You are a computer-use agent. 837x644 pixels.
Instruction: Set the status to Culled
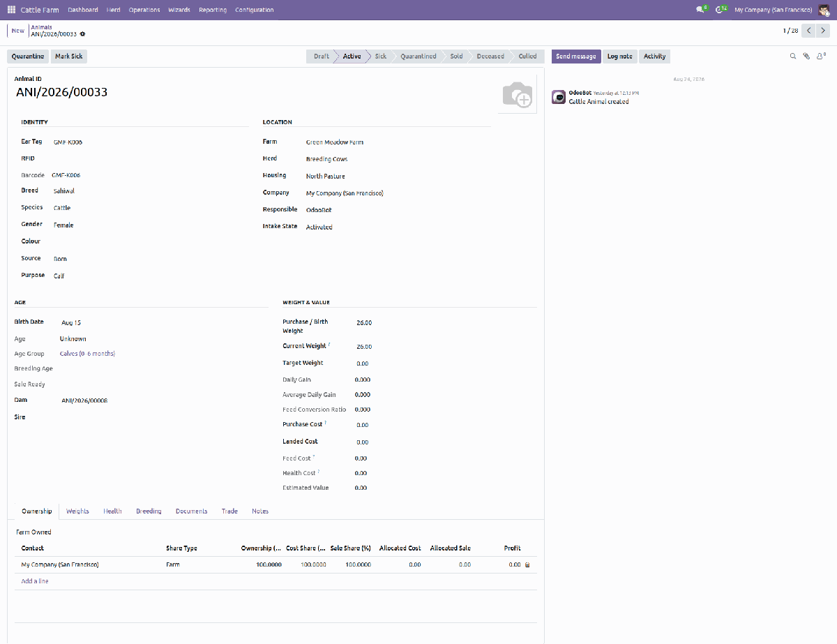tap(527, 57)
